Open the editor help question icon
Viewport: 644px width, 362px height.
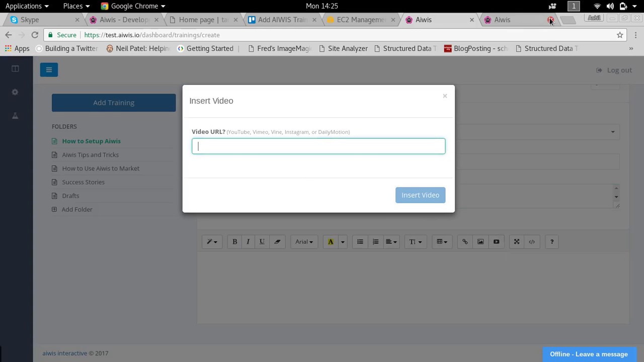pyautogui.click(x=552, y=242)
